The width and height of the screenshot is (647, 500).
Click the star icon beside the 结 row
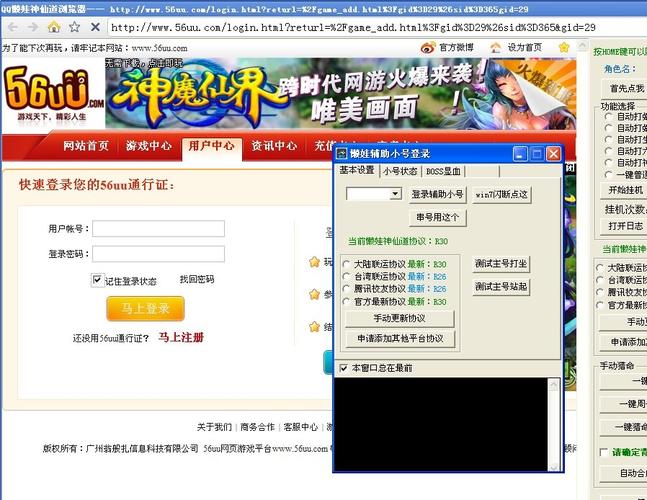coord(314,327)
